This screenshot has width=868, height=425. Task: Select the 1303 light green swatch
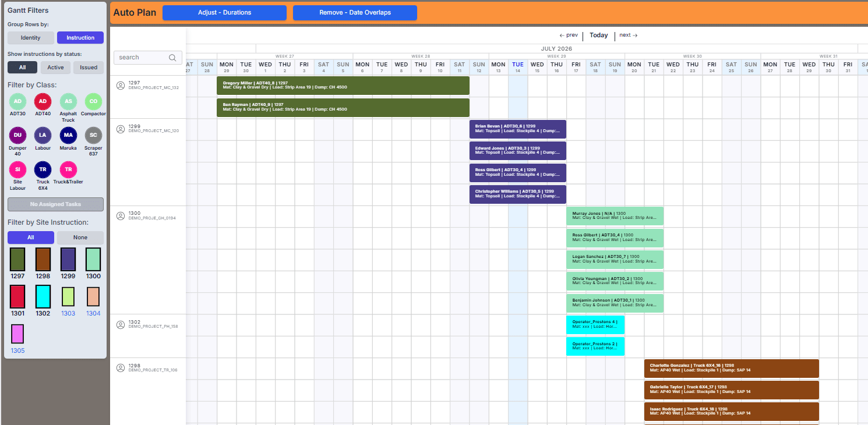[x=68, y=296]
